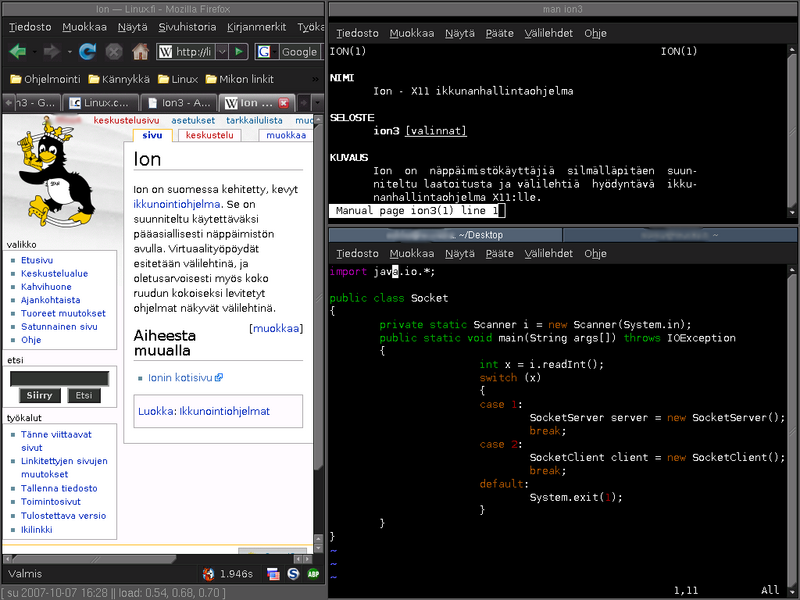The height and width of the screenshot is (600, 800).
Task: Click the Adblock Plus ABP status icon
Action: tap(315, 574)
